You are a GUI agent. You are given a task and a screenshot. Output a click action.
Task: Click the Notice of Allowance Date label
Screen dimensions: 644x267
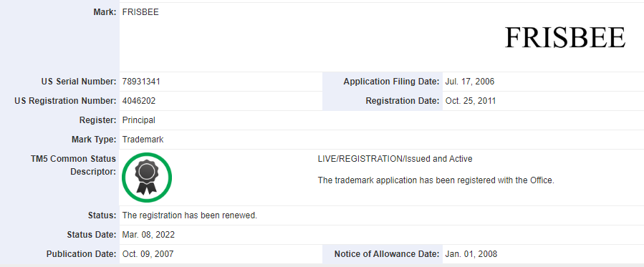[387, 254]
